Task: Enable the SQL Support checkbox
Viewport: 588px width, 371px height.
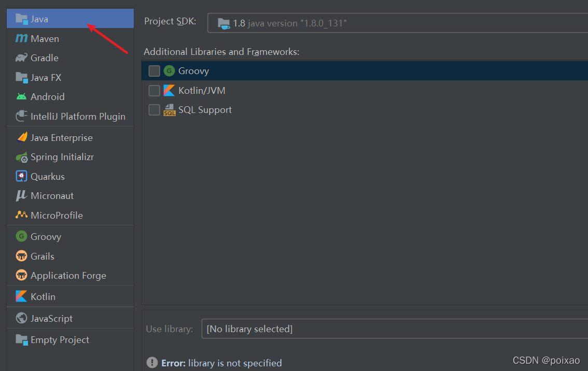Action: coord(154,110)
